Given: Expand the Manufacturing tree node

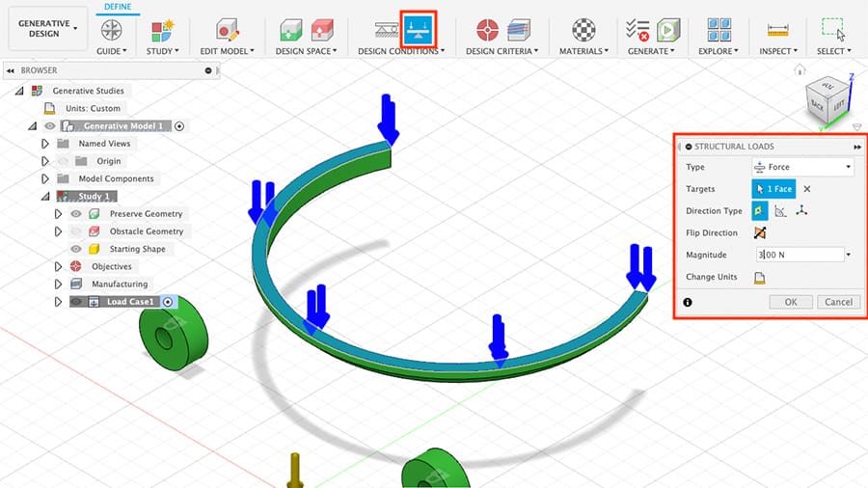Looking at the screenshot, I should tap(58, 285).
